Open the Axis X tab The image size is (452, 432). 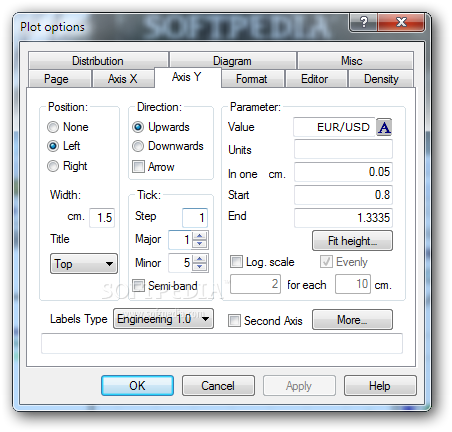tap(123, 79)
